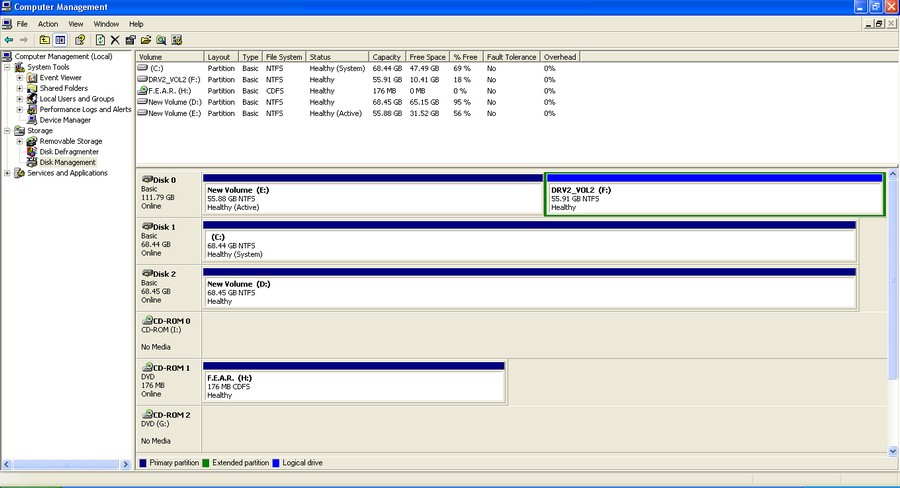Screen dimensions: 900x488
Task: Open Properties from the toolbar icon
Action: click(130, 40)
